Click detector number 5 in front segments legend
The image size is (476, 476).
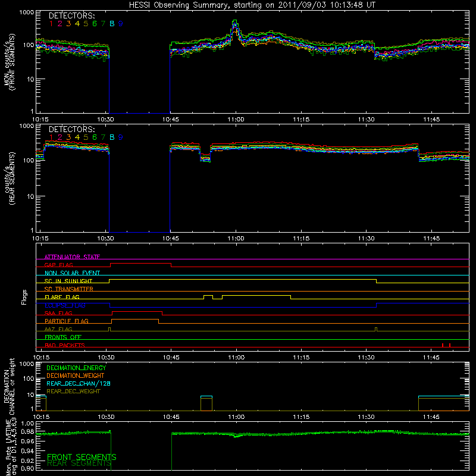click(86, 24)
